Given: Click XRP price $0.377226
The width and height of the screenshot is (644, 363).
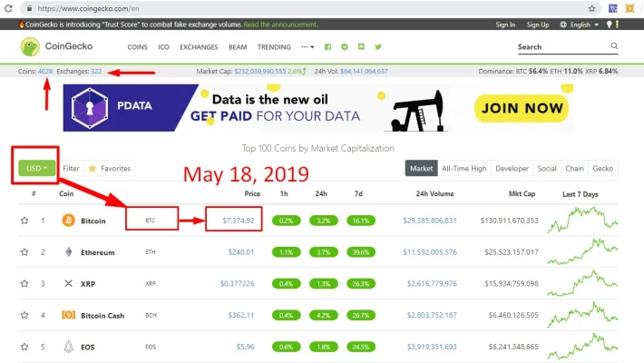Looking at the screenshot, I should 237,283.
